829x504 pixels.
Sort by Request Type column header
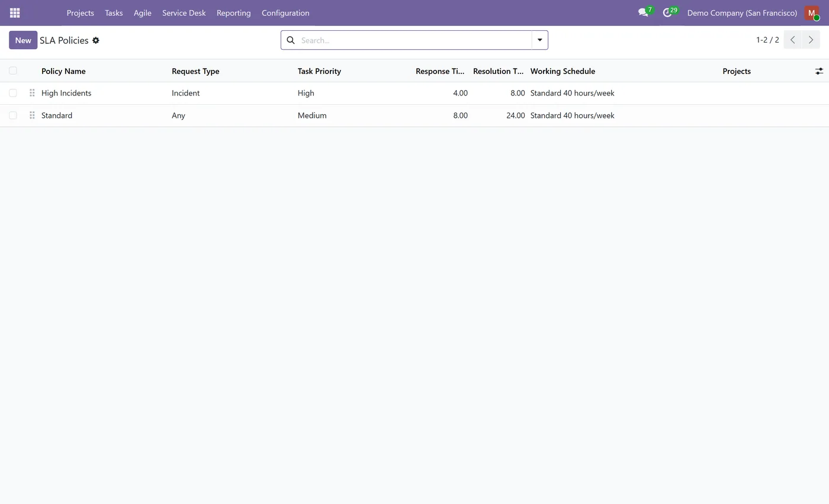[195, 71]
